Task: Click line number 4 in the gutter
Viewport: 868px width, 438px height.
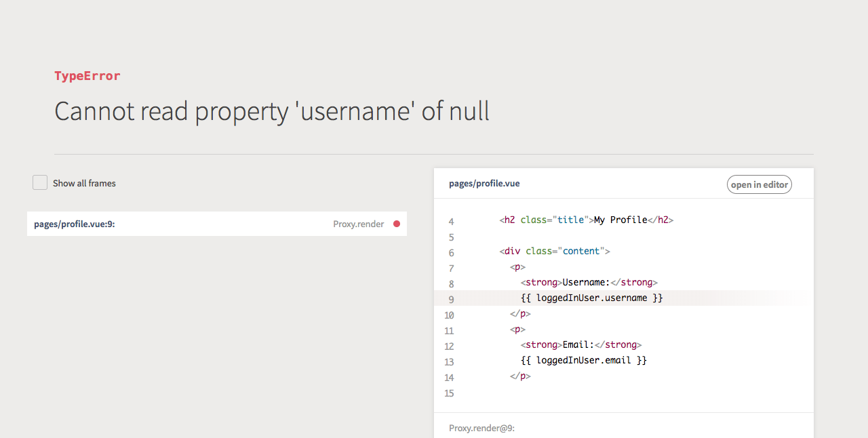Action: 451,222
